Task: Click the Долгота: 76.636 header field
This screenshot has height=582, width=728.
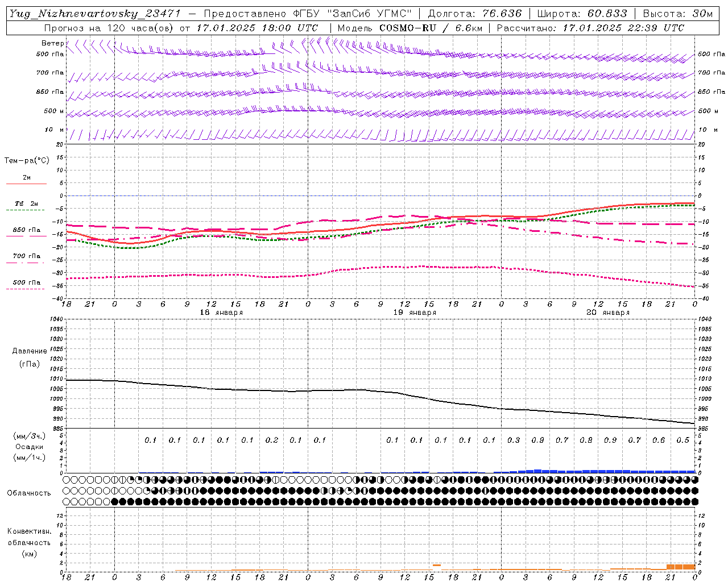Action: click(x=474, y=14)
